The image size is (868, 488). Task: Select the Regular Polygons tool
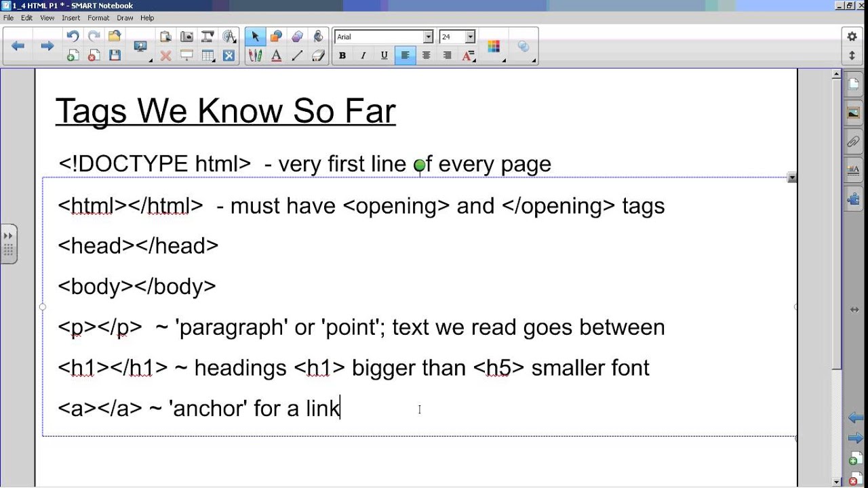297,37
